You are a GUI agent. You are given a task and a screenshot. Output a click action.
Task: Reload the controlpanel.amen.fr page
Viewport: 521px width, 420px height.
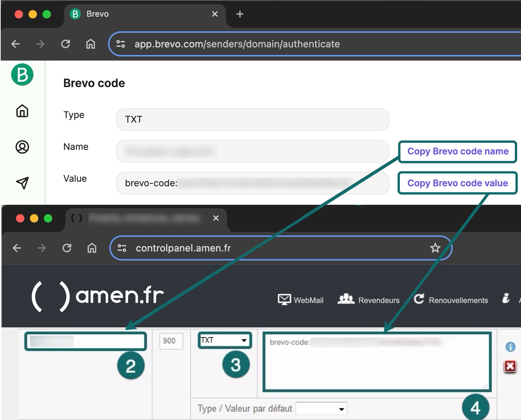click(67, 248)
